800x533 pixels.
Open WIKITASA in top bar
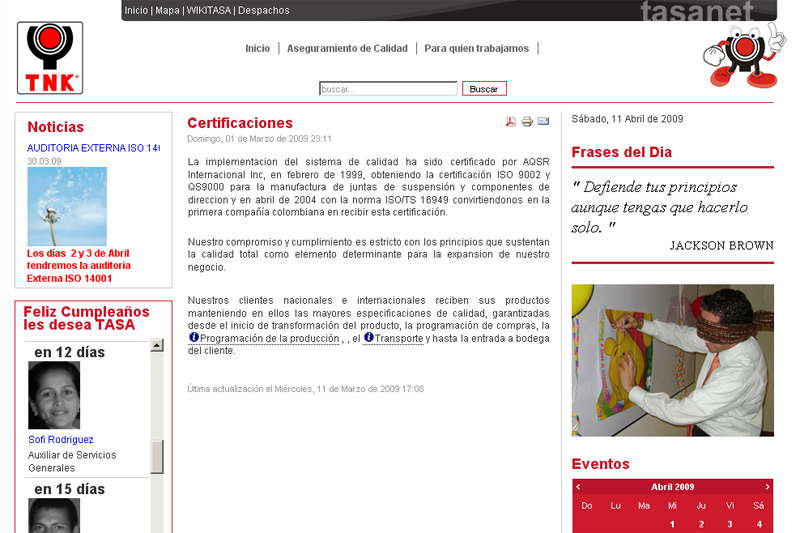point(209,10)
